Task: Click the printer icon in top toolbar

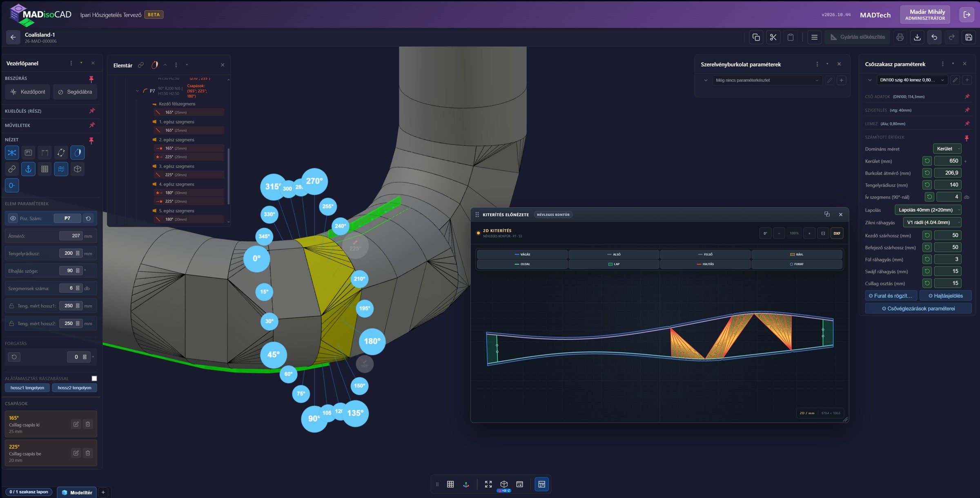Action: coord(900,37)
